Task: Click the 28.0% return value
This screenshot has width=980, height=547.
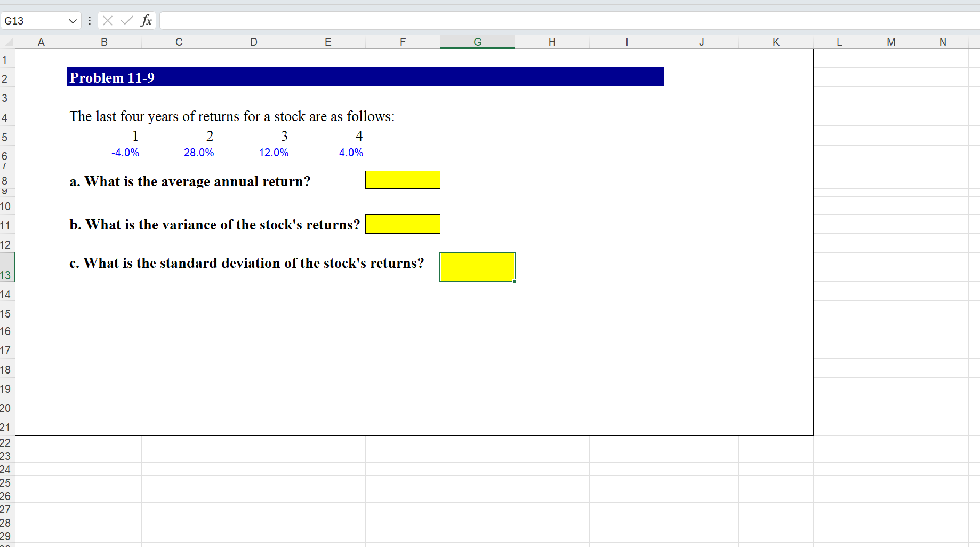Action: [199, 153]
